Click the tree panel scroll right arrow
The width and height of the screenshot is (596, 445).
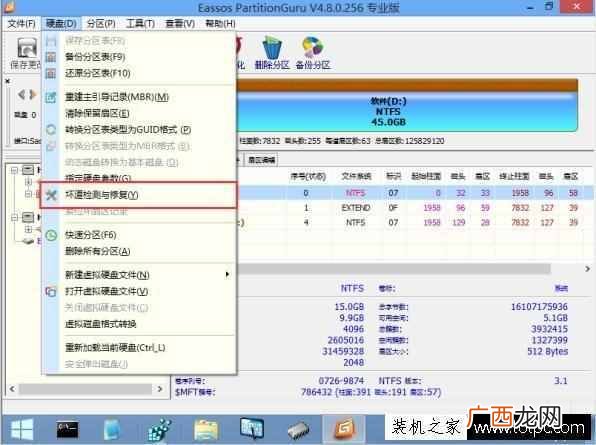coord(160,389)
